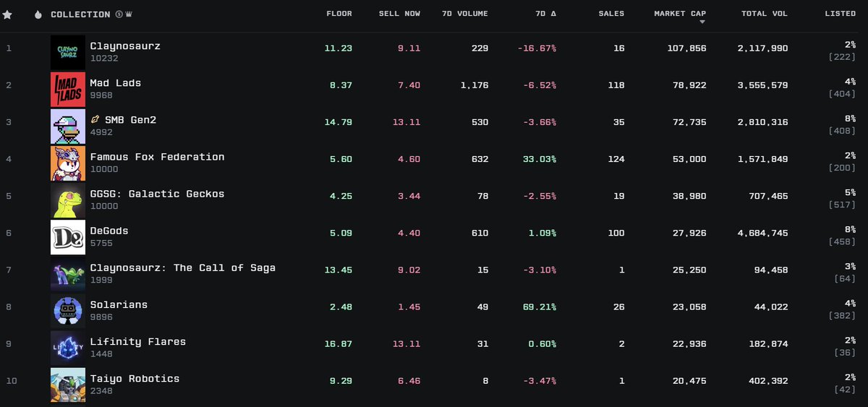Viewport: 868px width, 407px height.
Task: Open Claynosaurz: The Call of Saga link
Action: click(182, 267)
